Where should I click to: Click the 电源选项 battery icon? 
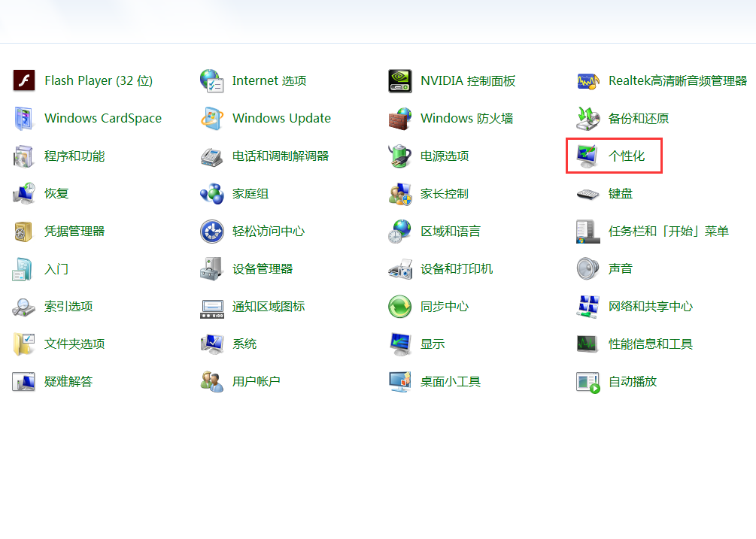click(x=399, y=156)
